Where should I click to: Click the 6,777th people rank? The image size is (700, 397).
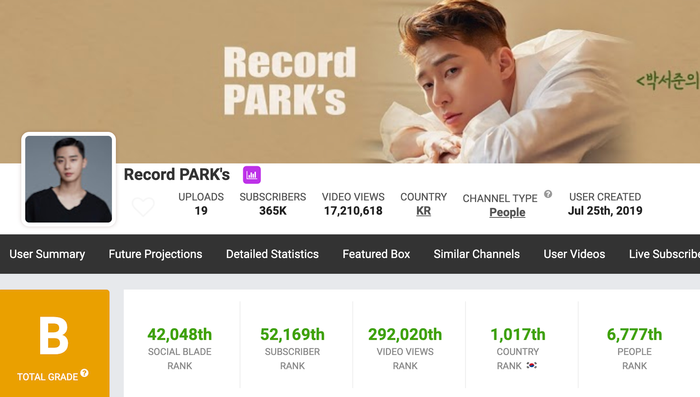[634, 334]
